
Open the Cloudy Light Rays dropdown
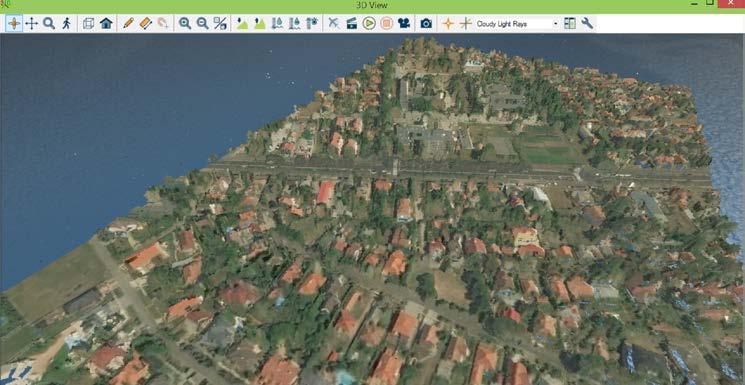click(517, 24)
